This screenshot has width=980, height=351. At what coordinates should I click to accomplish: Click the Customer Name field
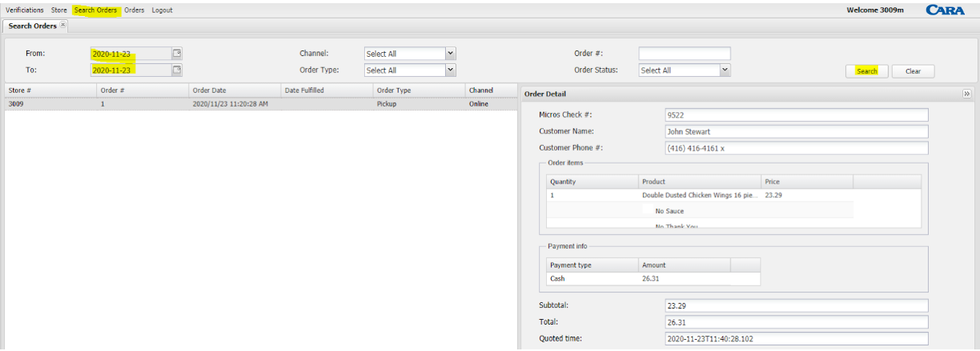coord(796,131)
